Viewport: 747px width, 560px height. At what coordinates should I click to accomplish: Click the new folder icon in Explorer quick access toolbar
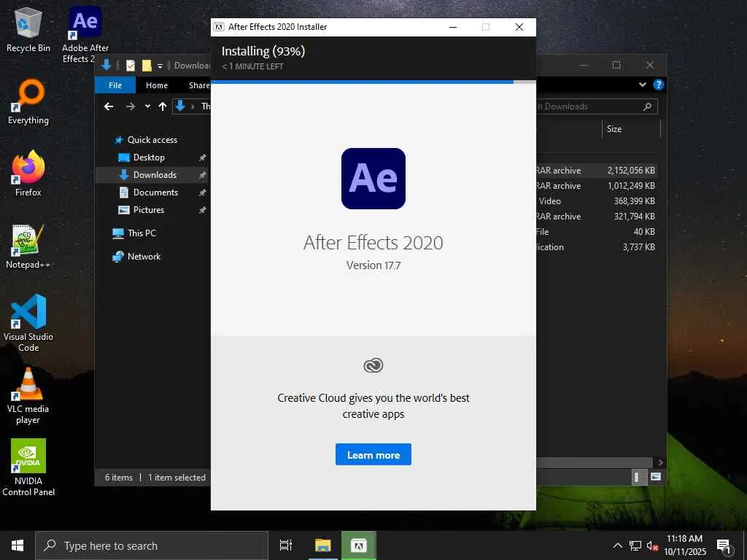coord(147,65)
